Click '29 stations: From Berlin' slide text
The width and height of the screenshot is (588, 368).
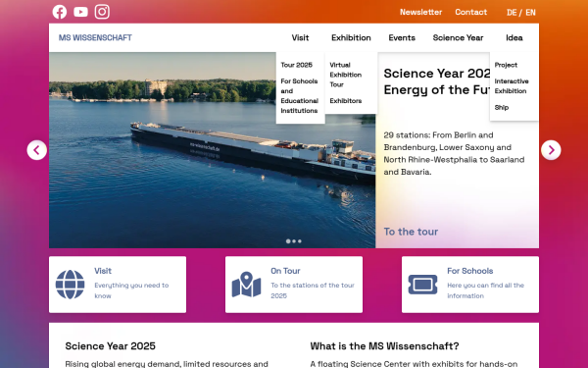tap(454, 153)
